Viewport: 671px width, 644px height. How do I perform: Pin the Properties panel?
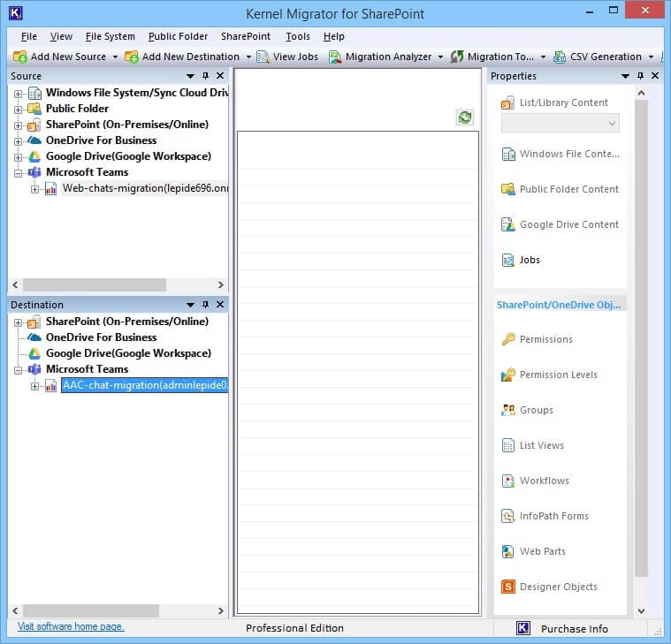point(640,76)
